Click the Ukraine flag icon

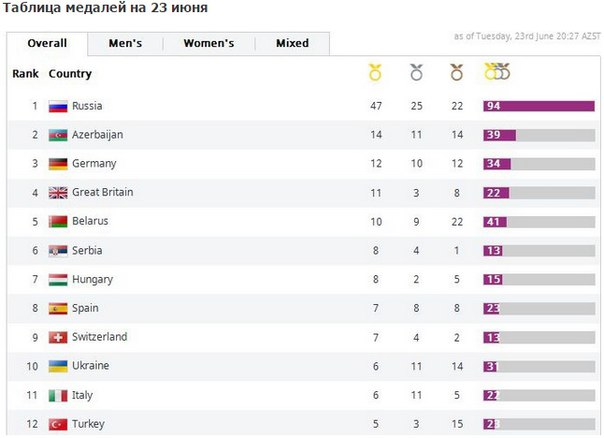57,366
